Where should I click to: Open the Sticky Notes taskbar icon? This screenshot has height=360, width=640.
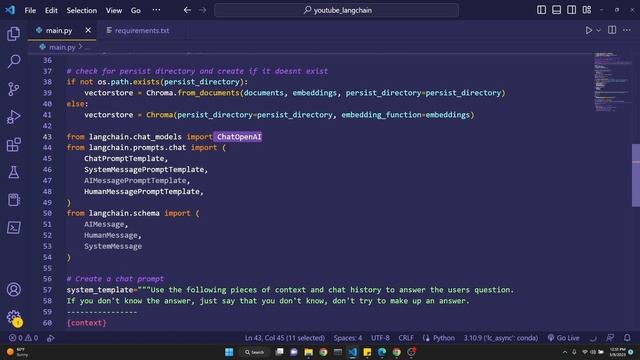[x=367, y=352]
